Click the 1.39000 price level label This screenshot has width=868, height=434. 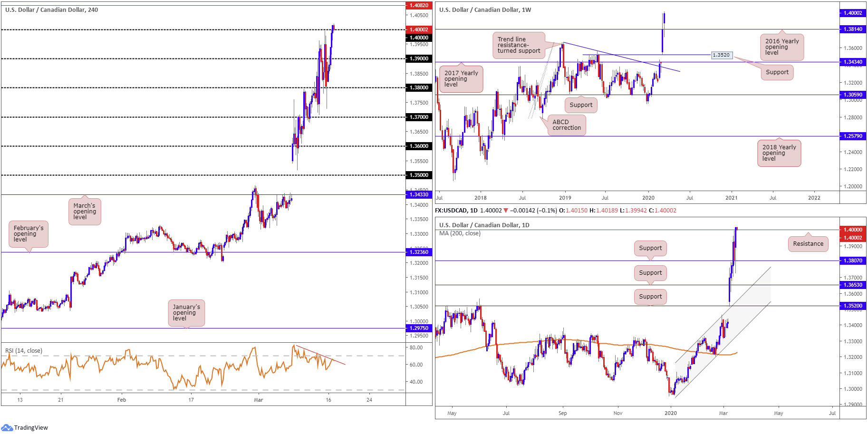419,58
